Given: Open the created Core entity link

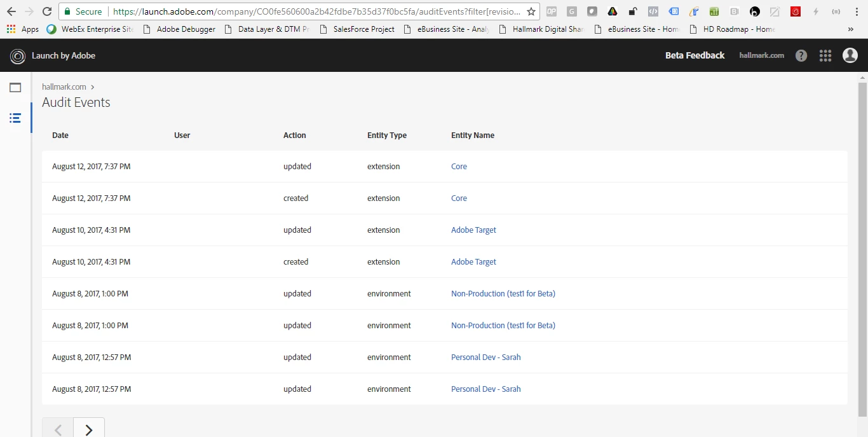Looking at the screenshot, I should 459,198.
